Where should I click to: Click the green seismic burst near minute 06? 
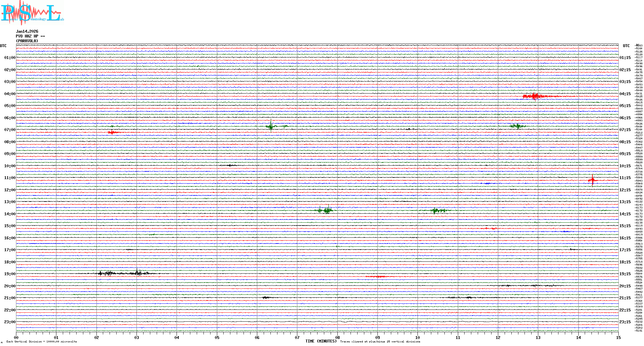point(271,127)
